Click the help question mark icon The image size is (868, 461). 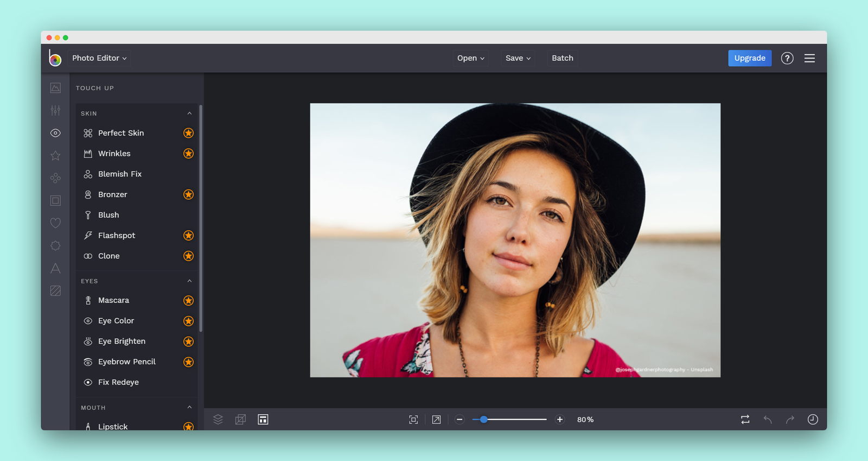tap(787, 58)
